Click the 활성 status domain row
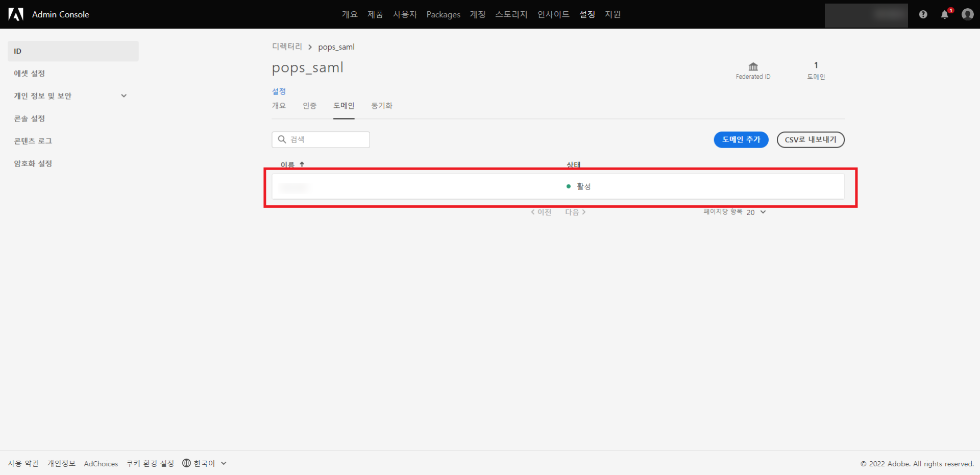Image resolution: width=980 pixels, height=475 pixels. (558, 186)
